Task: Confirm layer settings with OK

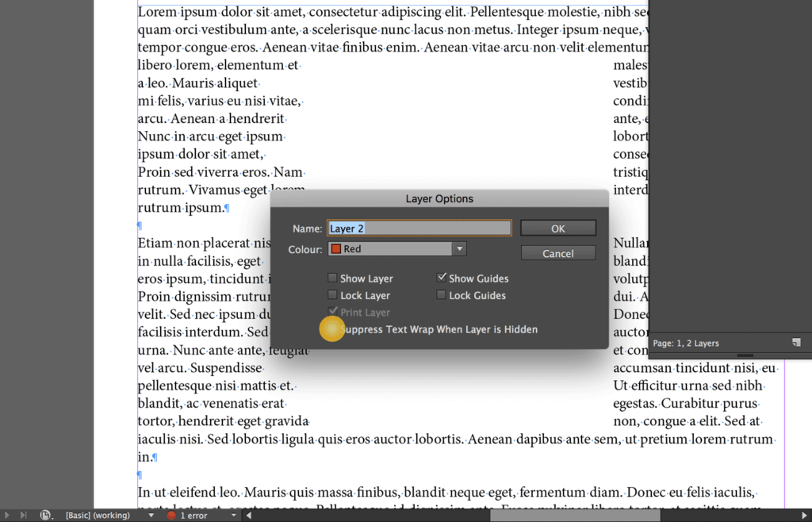Action: 557,227
